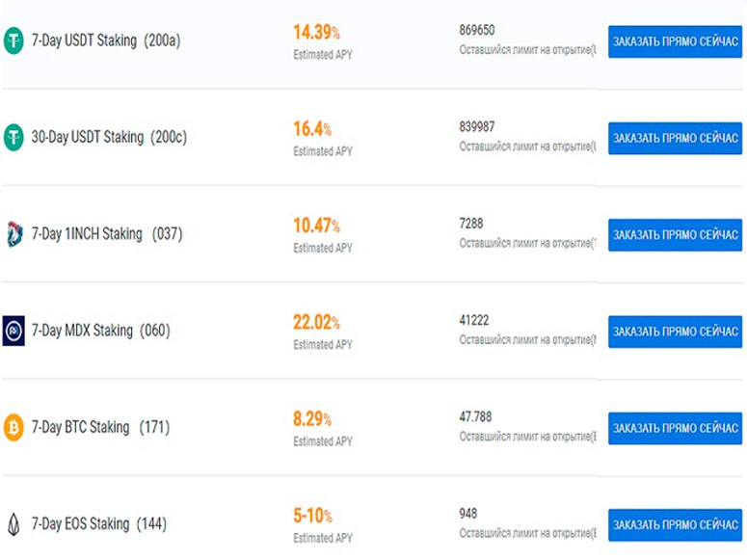Order 7-Day EOS Staking now
Viewport: 747px width, 560px height.
(675, 525)
